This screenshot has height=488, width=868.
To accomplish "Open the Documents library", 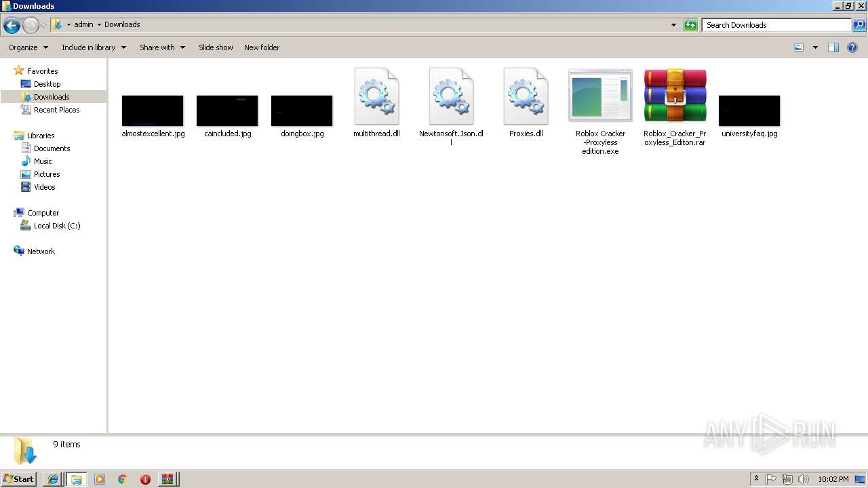I will pos(52,148).
